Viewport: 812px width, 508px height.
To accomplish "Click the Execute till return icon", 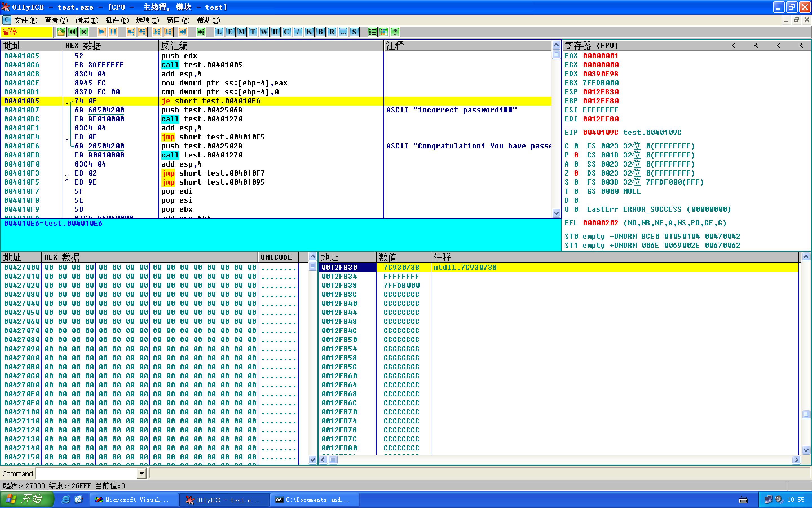I will pos(183,32).
